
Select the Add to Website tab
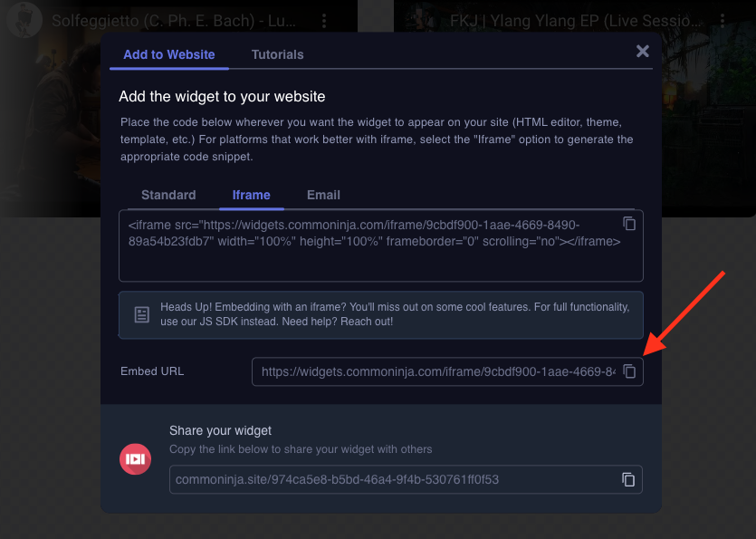(169, 54)
